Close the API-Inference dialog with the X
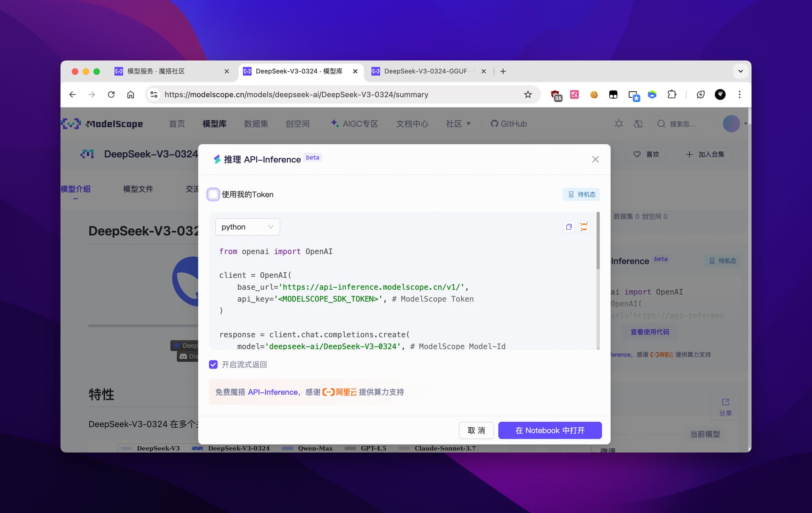This screenshot has height=513, width=812. [595, 159]
